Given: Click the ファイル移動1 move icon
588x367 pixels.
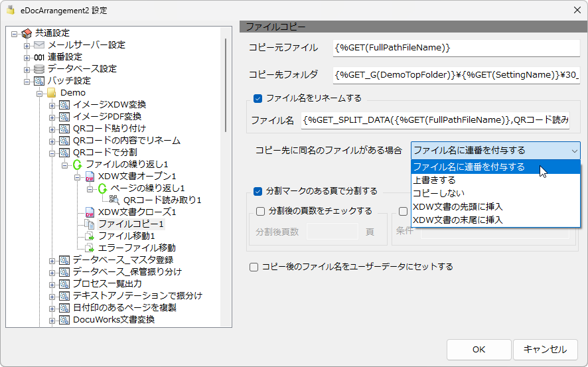Looking at the screenshot, I should (90, 236).
